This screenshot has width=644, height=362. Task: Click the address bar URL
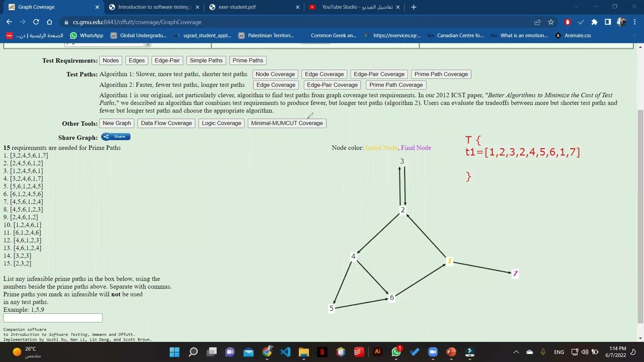click(137, 22)
